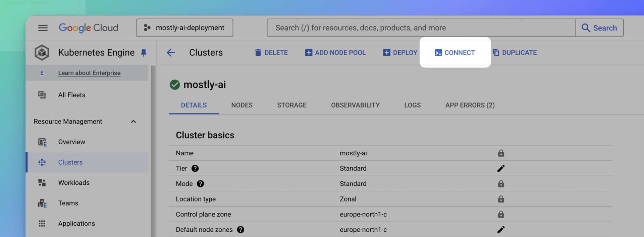Edit the Tier using pencil icon
This screenshot has width=644, height=237.
[501, 168]
